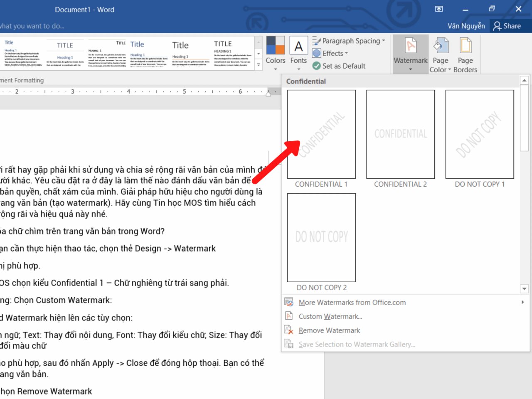Screen dimensions: 532x399
Task: Click the Văn Nguyễn account name
Action: click(x=466, y=26)
